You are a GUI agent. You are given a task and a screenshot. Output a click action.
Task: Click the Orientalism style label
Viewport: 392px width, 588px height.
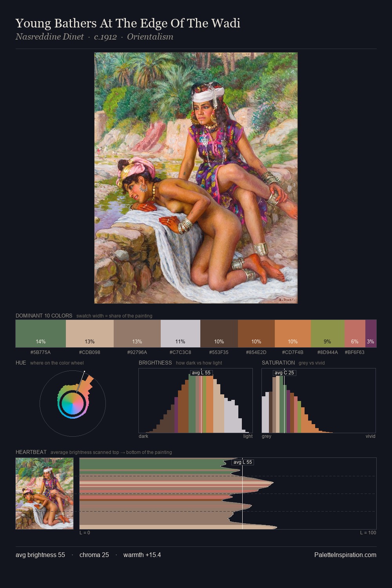(150, 37)
